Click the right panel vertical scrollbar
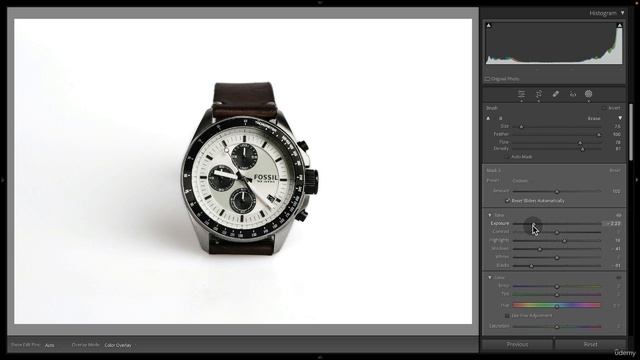 click(x=631, y=133)
